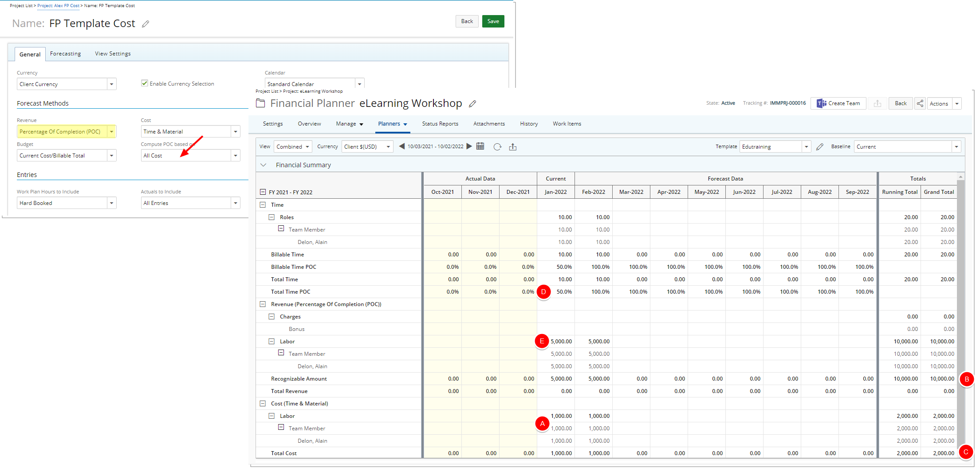The width and height of the screenshot is (980, 472).
Task: Select the Recognizable Amount row label
Action: 299,378
